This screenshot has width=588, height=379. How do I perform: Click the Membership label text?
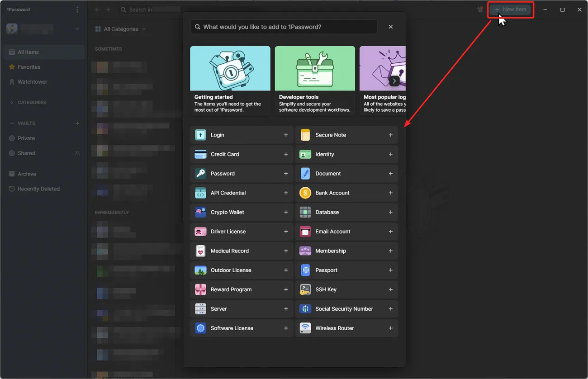(x=331, y=251)
